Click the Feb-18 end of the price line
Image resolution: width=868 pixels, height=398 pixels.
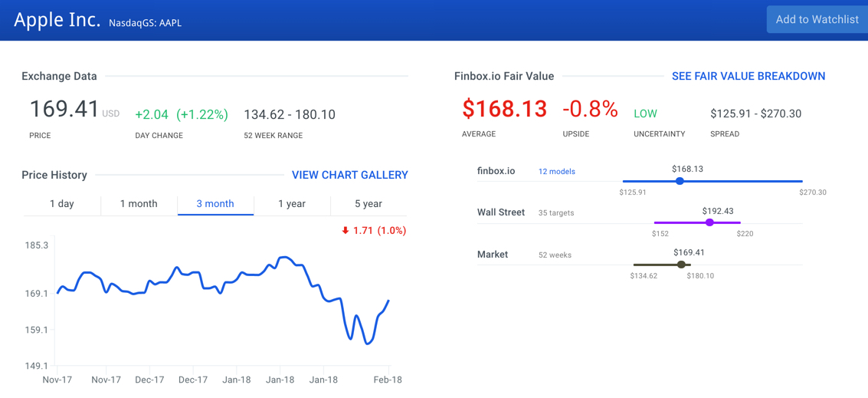(388, 301)
